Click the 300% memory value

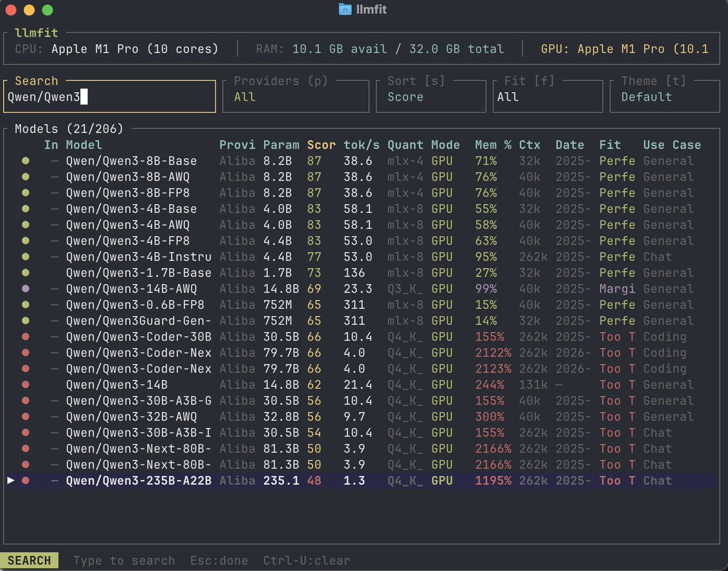(x=490, y=417)
